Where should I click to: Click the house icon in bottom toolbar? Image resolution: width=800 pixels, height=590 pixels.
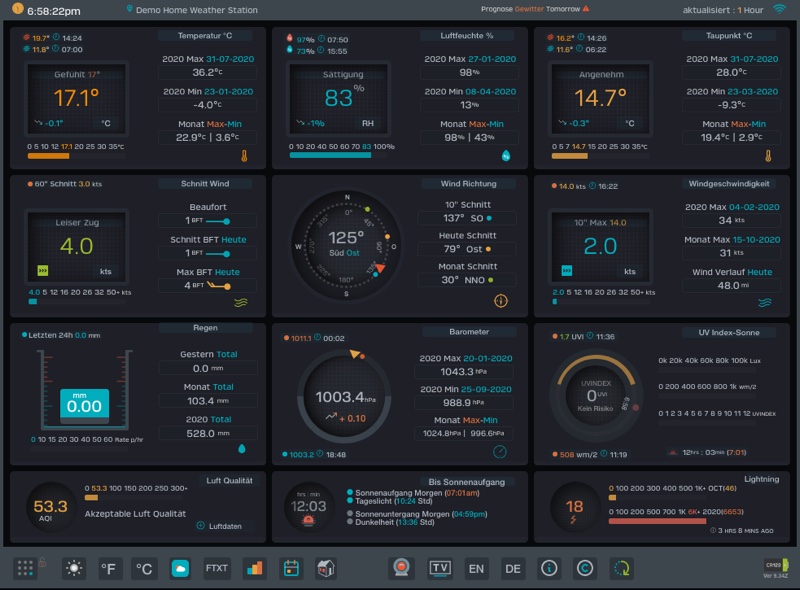click(326, 568)
